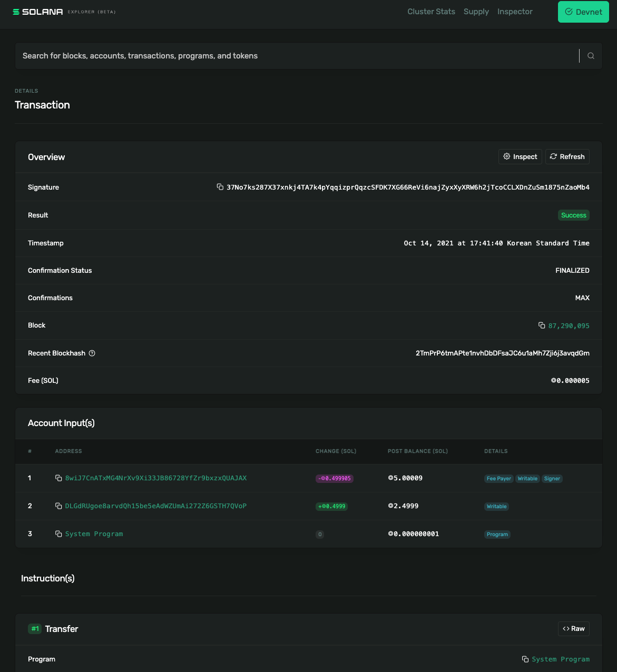Show Raw view of Transfer instruction
Image resolution: width=617 pixels, height=672 pixels.
coord(574,629)
